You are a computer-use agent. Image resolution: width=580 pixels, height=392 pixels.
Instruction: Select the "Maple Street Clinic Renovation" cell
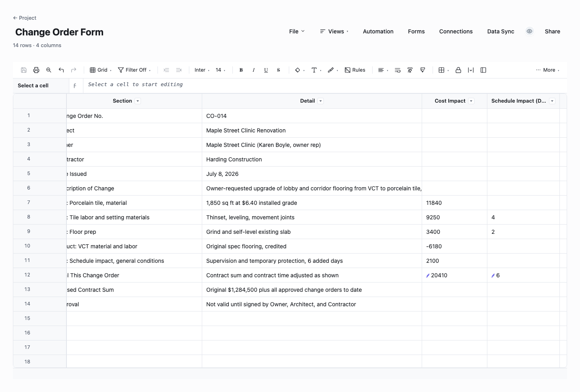312,130
